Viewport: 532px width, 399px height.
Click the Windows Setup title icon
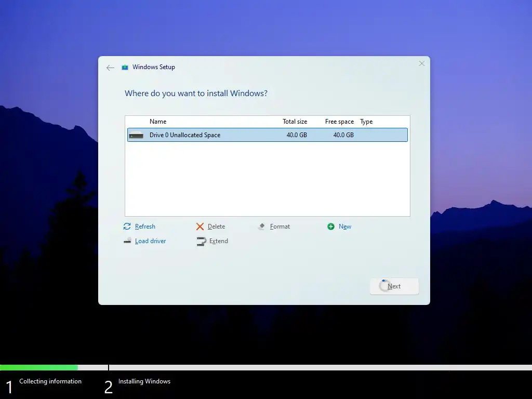125,67
